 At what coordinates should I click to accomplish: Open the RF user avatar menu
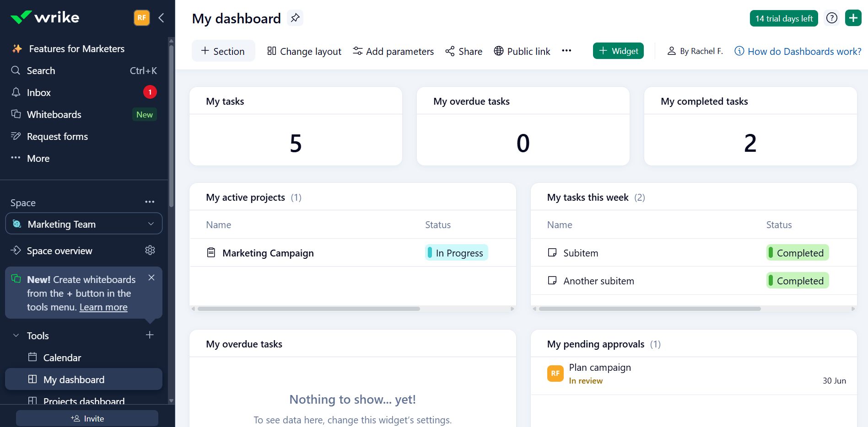click(x=142, y=18)
